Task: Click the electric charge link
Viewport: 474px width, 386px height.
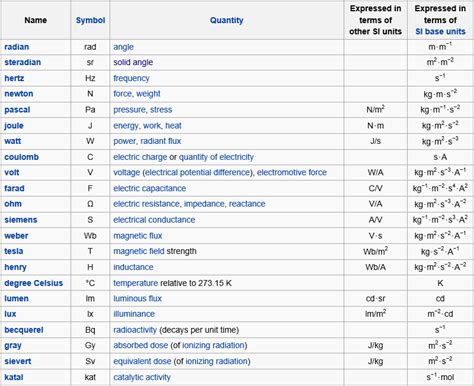Action: pyautogui.click(x=140, y=157)
